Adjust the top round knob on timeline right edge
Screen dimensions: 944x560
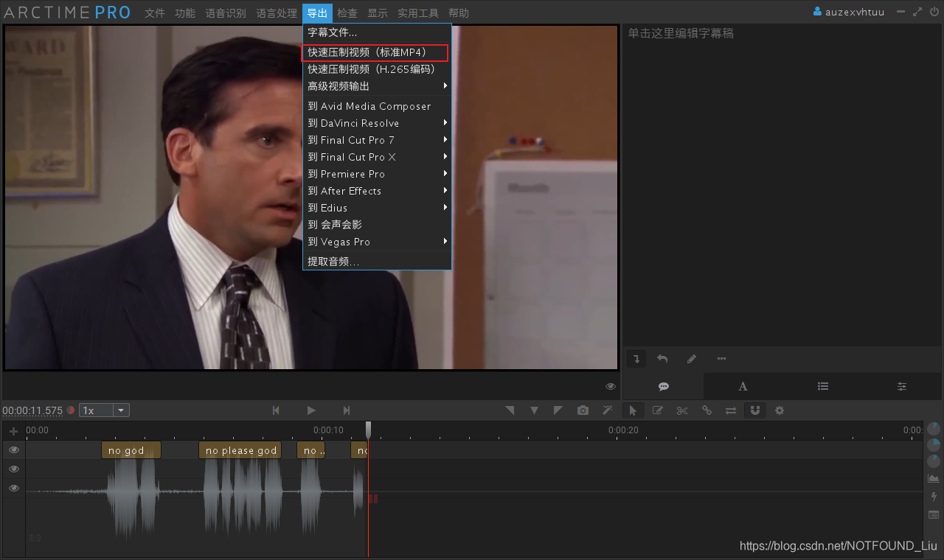934,428
